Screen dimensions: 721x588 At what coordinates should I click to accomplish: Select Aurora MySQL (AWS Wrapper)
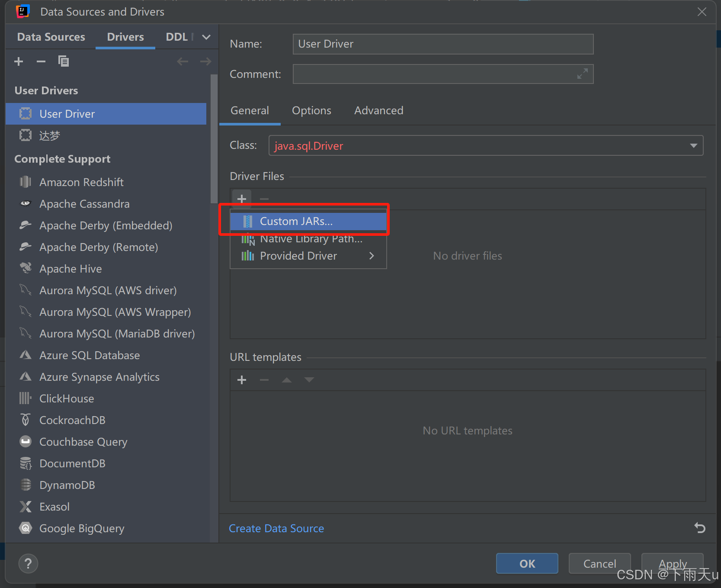106,312
